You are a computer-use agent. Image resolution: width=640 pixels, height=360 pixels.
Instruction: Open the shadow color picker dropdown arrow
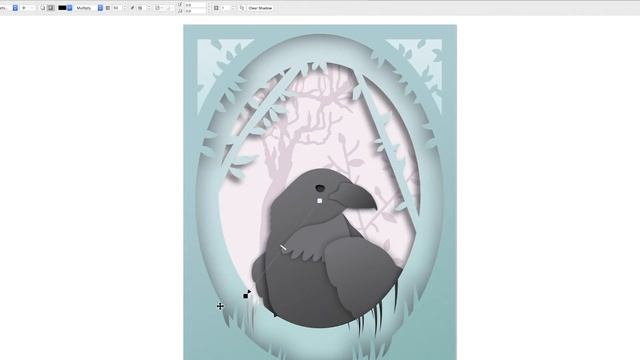(70, 8)
